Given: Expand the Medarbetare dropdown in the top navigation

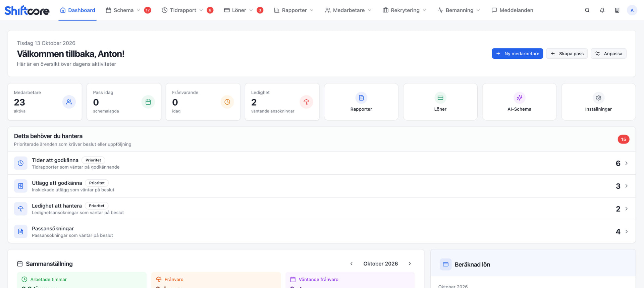Looking at the screenshot, I should coord(348,10).
